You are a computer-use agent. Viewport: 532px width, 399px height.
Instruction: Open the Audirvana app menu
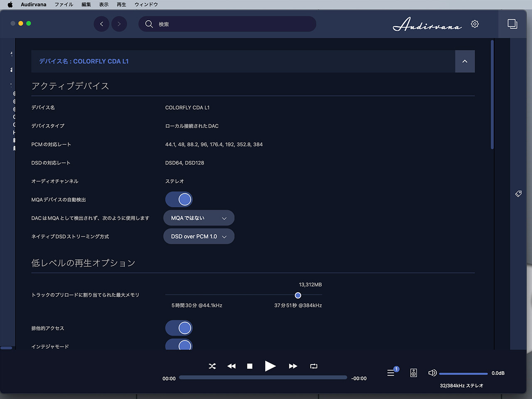[34, 5]
